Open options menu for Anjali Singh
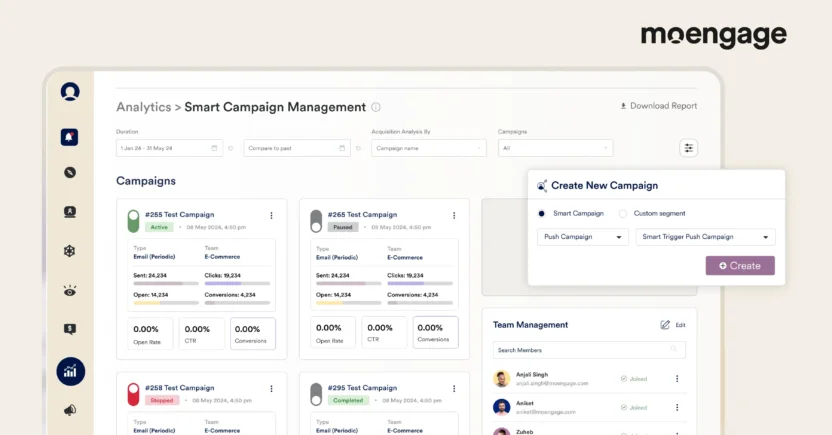 [677, 379]
